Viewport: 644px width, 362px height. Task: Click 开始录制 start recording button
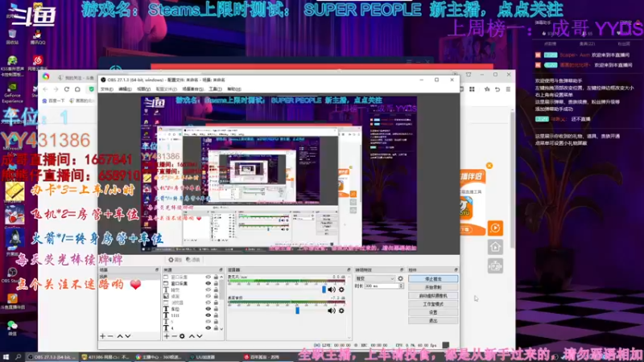point(433,287)
